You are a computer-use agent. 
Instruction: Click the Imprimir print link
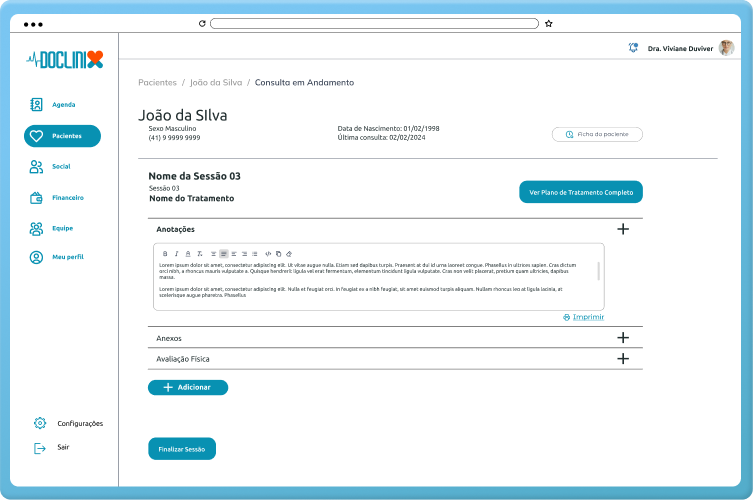(x=584, y=317)
